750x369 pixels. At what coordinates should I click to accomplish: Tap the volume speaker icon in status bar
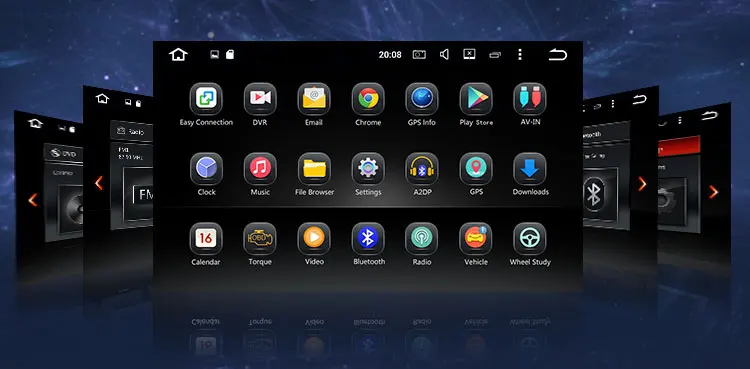click(444, 55)
